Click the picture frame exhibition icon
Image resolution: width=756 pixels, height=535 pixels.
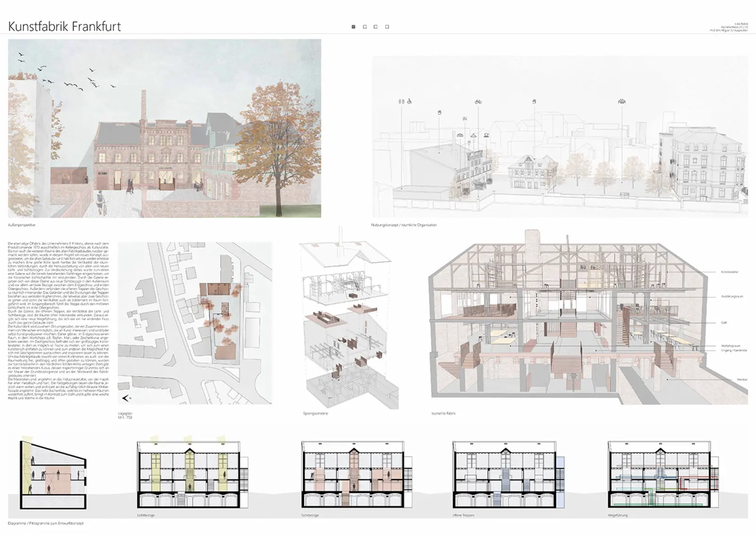click(x=465, y=118)
